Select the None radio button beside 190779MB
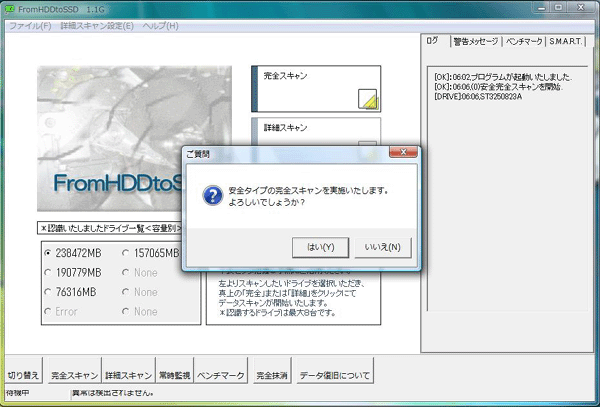600x407 pixels. [125, 272]
